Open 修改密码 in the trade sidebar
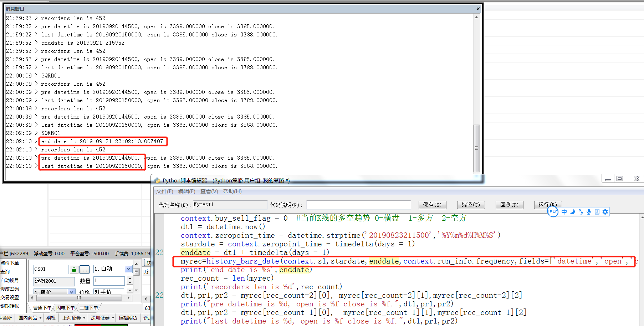The width and height of the screenshot is (644, 326). [x=10, y=289]
